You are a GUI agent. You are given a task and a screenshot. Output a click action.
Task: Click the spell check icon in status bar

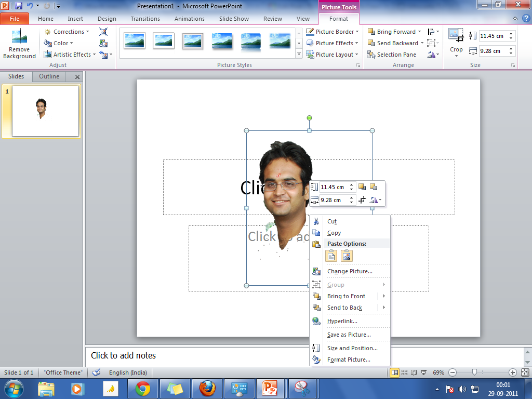(x=96, y=373)
